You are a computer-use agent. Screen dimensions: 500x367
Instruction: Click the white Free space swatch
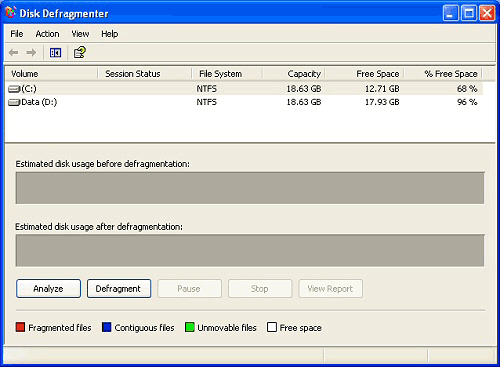pyautogui.click(x=272, y=327)
